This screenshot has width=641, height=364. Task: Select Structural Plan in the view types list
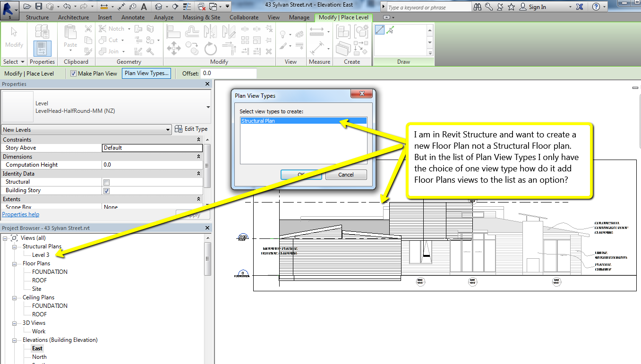coord(303,121)
